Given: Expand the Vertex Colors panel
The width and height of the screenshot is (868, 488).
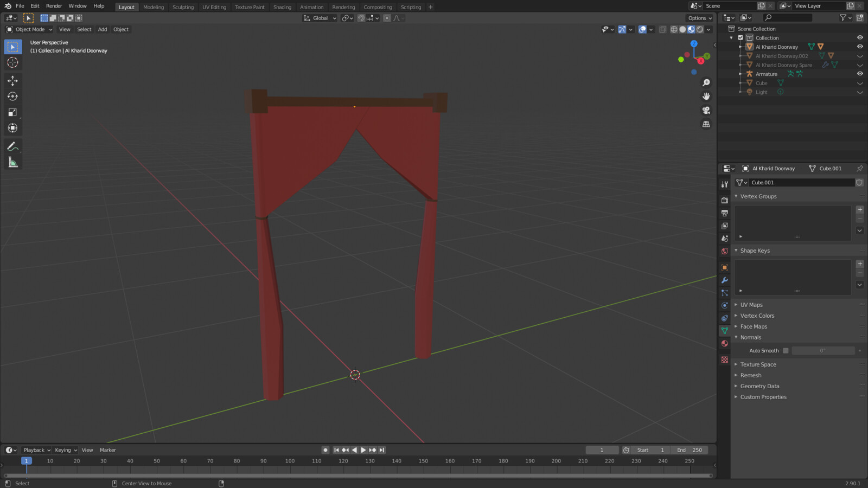Looking at the screenshot, I should (757, 316).
